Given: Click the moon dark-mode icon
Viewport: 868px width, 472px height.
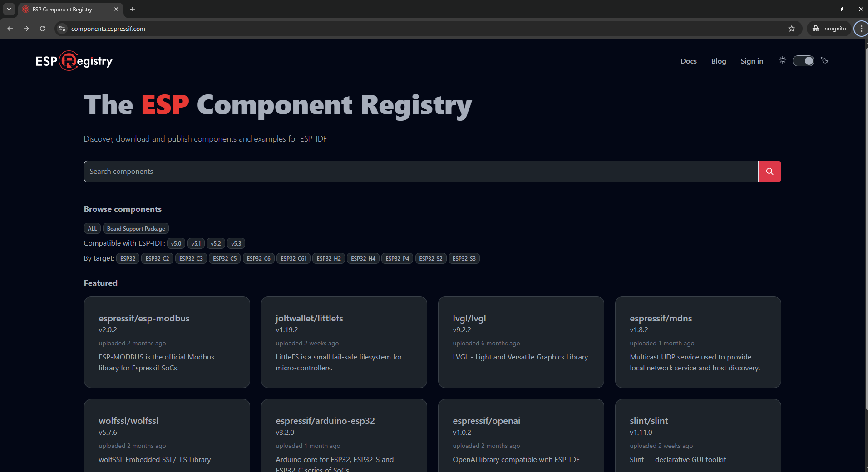Looking at the screenshot, I should pos(825,60).
